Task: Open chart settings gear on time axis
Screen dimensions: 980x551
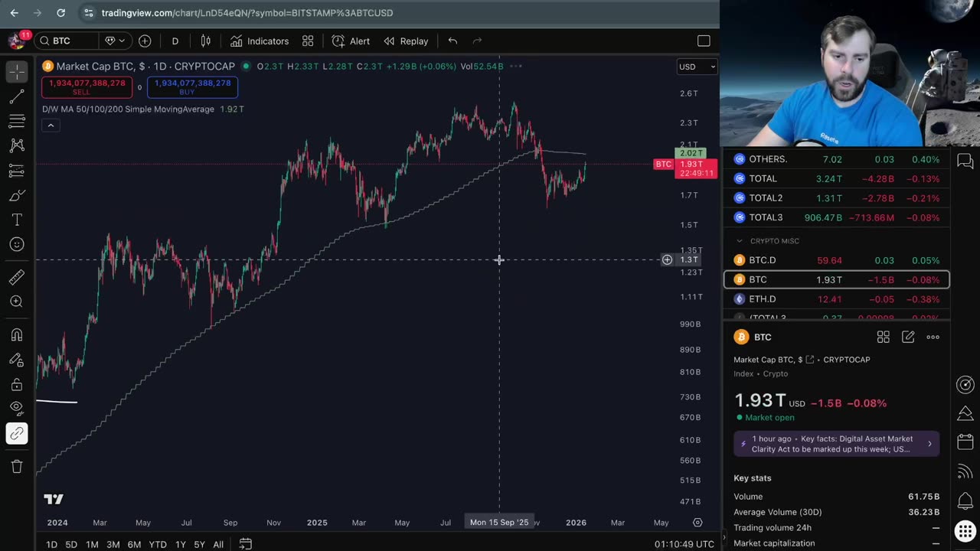Action: [x=697, y=523]
